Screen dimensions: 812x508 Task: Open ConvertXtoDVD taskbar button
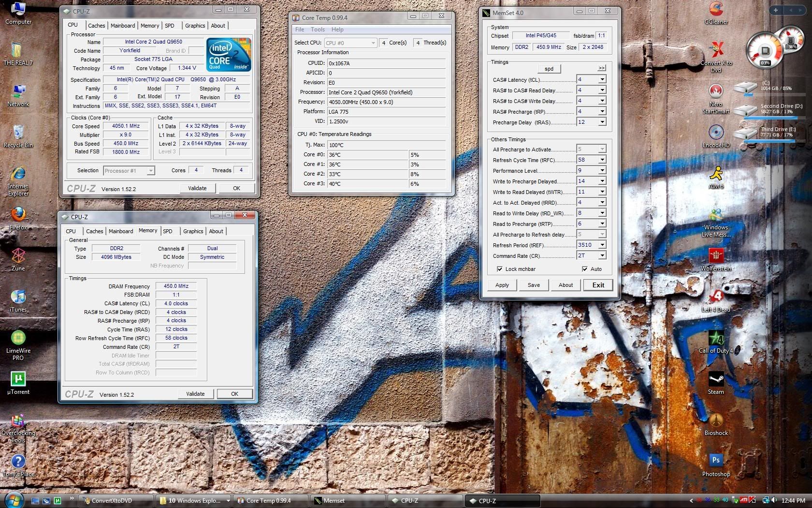pyautogui.click(x=116, y=501)
